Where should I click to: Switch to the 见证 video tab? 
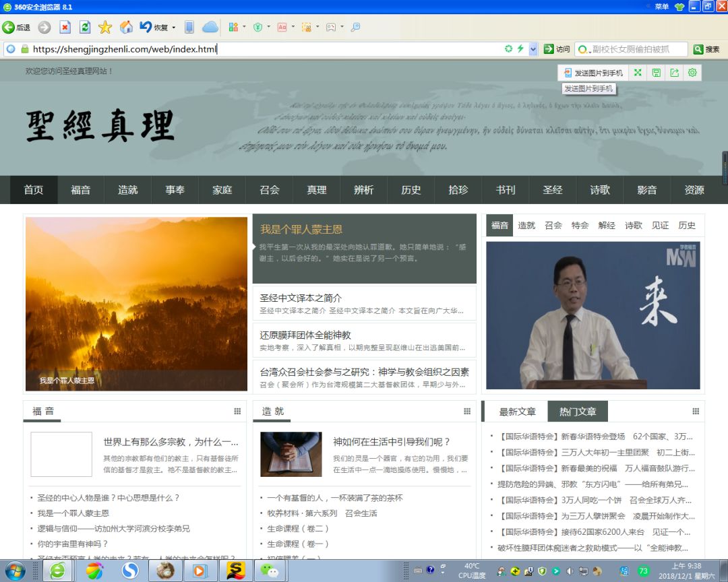(660, 226)
